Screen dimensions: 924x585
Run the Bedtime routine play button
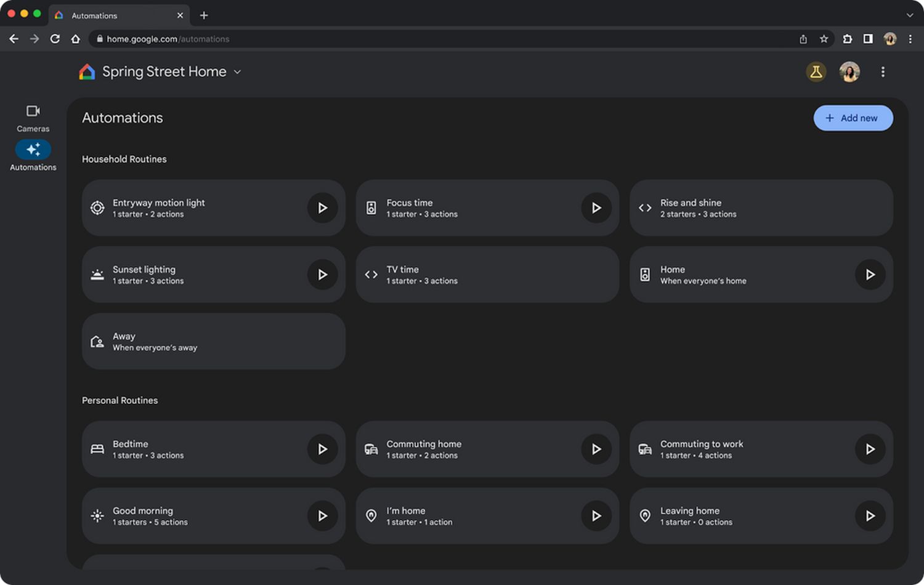pyautogui.click(x=322, y=450)
